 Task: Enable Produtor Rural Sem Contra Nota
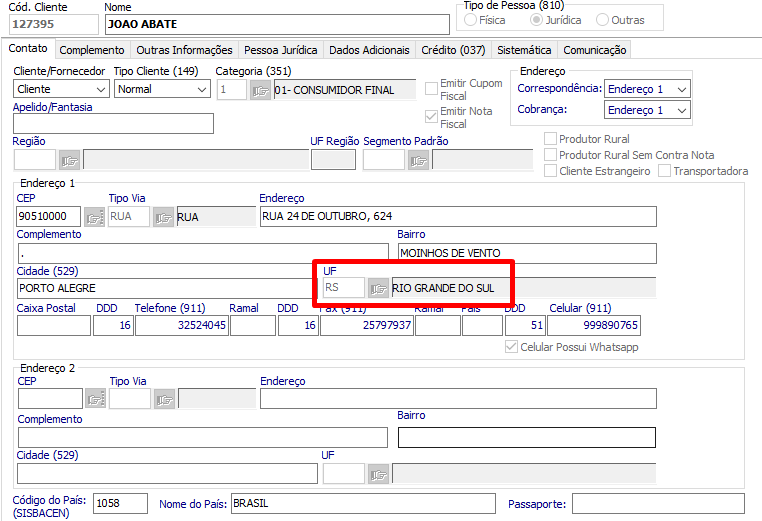(550, 155)
